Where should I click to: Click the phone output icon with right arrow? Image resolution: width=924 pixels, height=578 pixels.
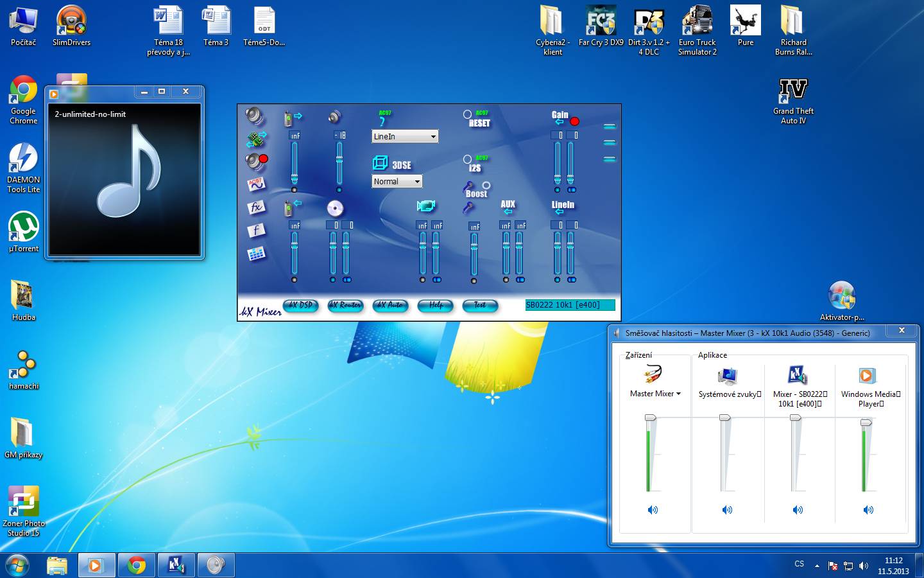[293, 118]
